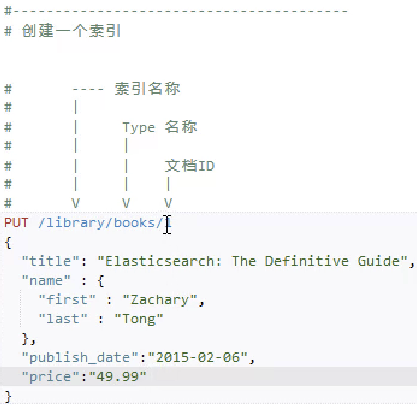Click the PUT method keyword

point(16,223)
